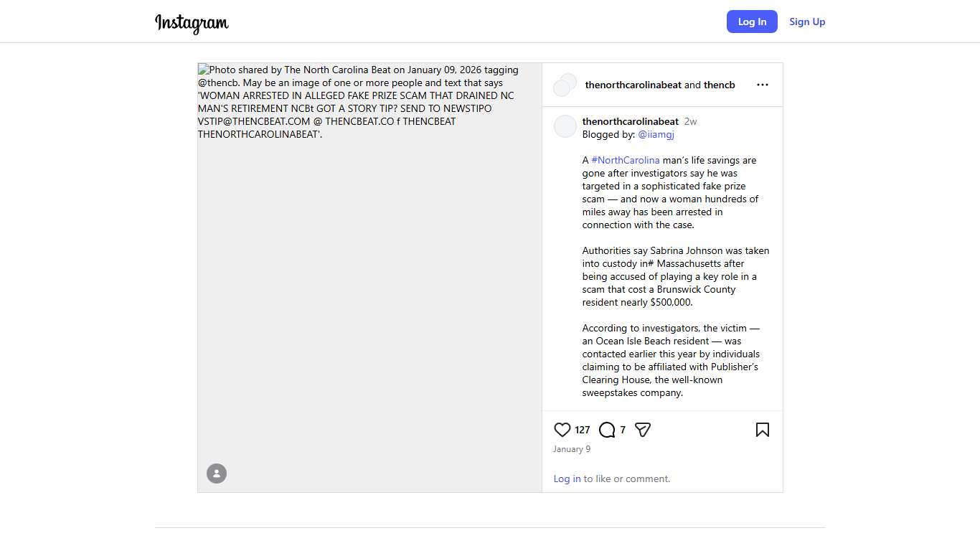Click the heart like icon
Image resolution: width=980 pixels, height=551 pixels.
pyautogui.click(x=562, y=430)
